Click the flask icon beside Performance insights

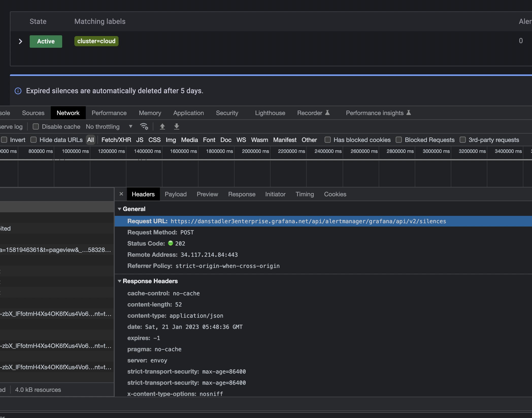tap(408, 112)
